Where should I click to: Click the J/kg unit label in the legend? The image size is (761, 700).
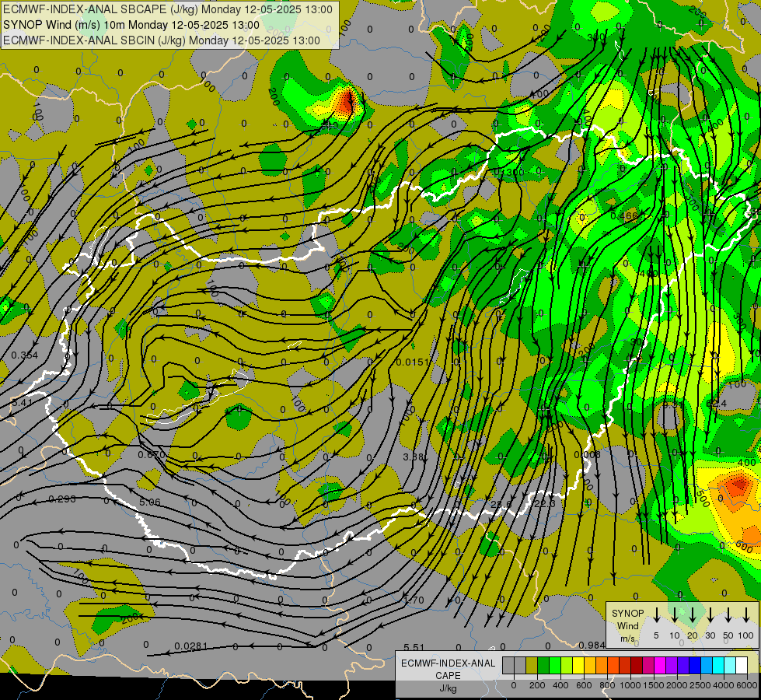click(x=448, y=688)
